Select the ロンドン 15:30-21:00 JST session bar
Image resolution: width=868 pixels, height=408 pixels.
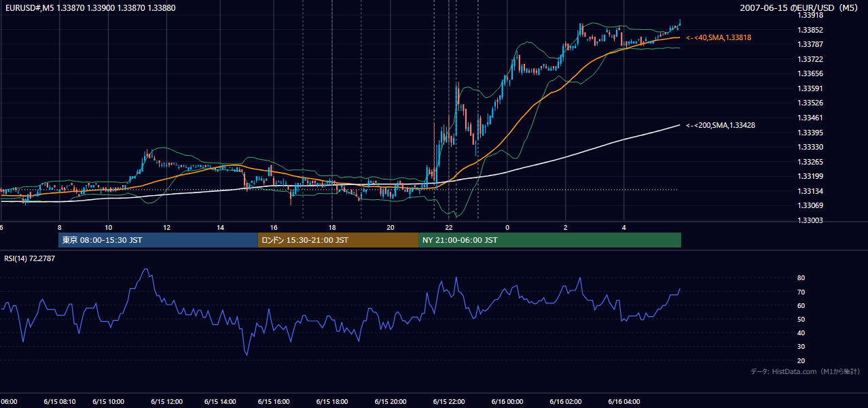338,240
